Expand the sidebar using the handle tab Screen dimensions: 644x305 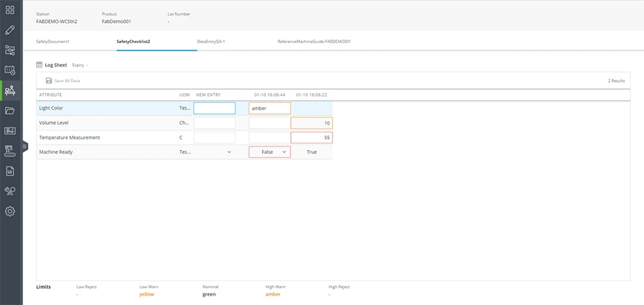point(25,146)
